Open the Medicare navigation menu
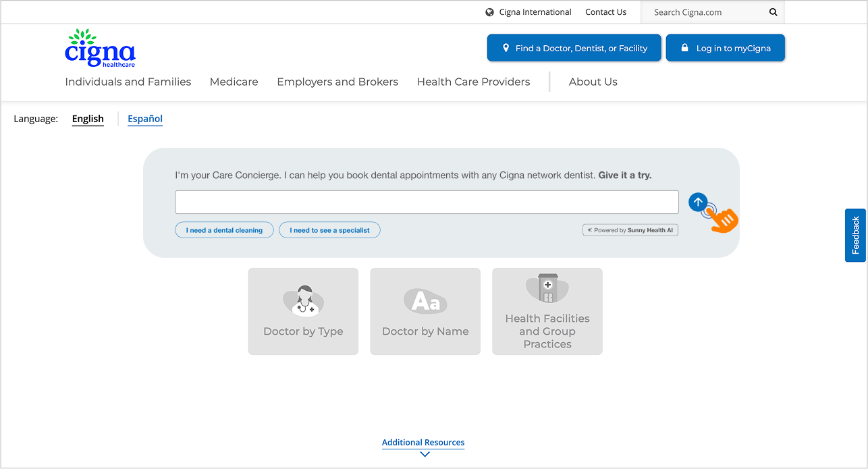Image resolution: width=868 pixels, height=469 pixels. 234,82
